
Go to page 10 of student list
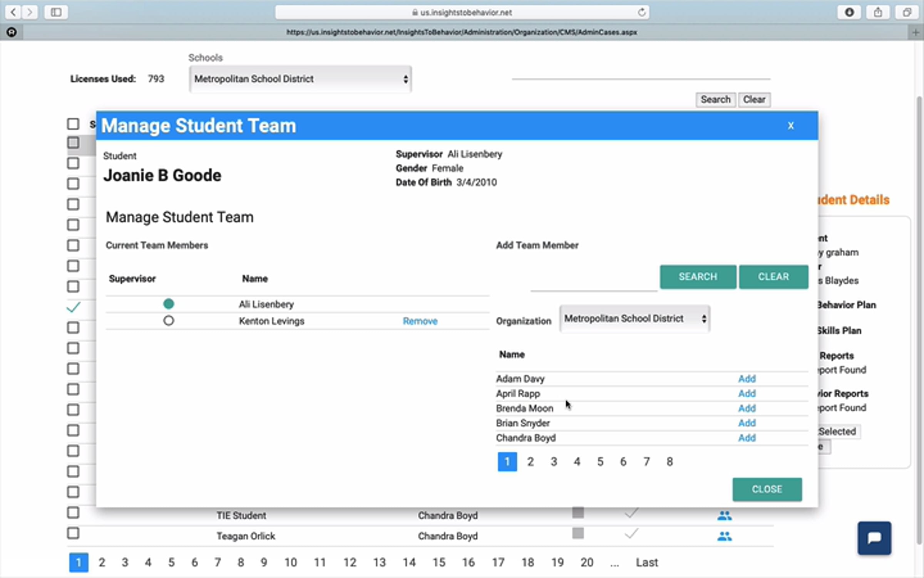290,563
